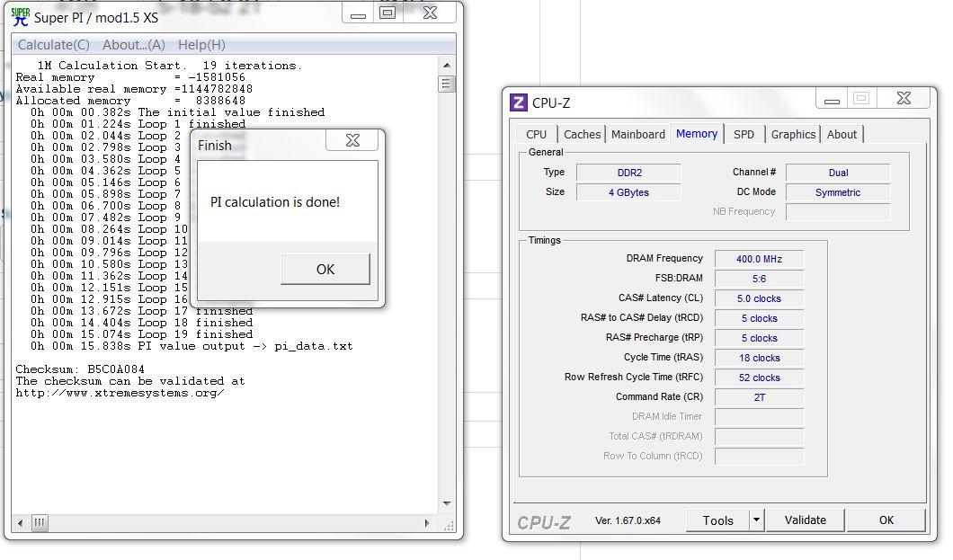Click the tRP value field
This screenshot has height=560, width=953.
point(759,338)
